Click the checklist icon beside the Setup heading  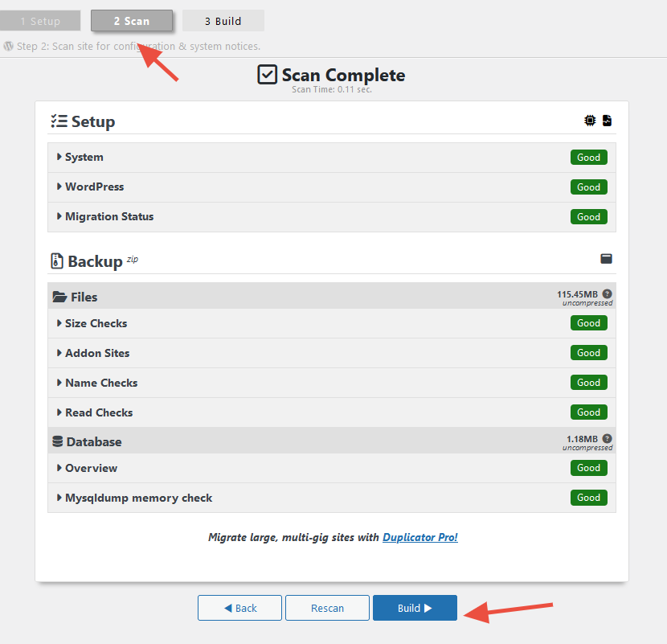pos(58,121)
